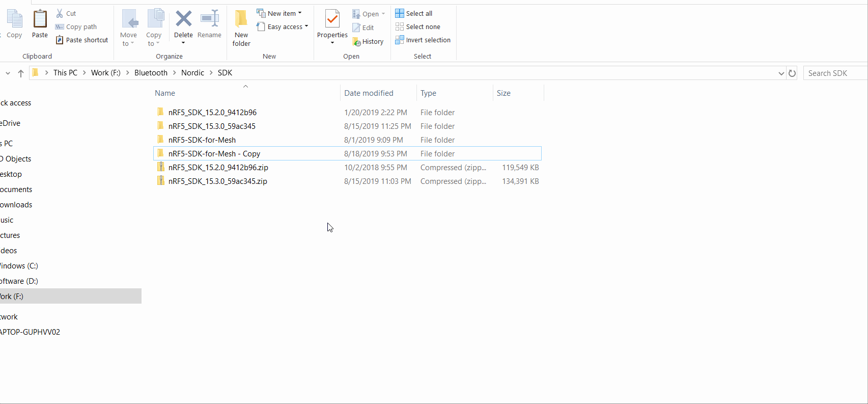Image resolution: width=868 pixels, height=404 pixels.
Task: Click the Search SDK input field
Action: 835,73
